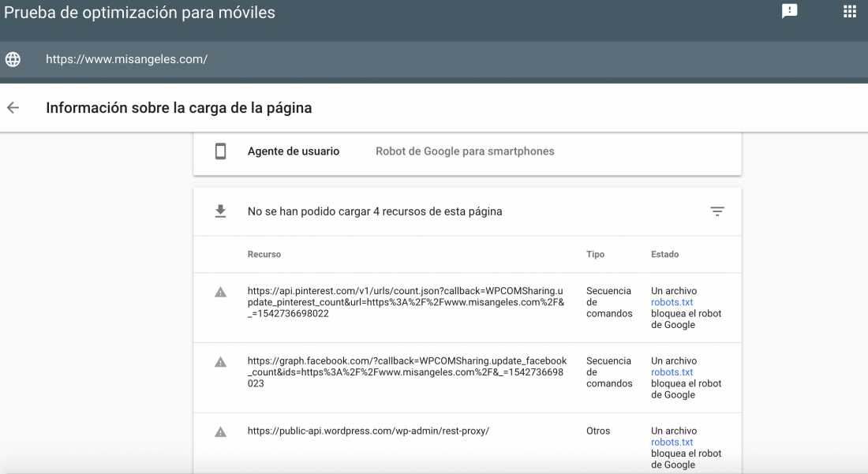The width and height of the screenshot is (868, 474).
Task: Select the public-api.wordpress.com resource URL
Action: click(x=369, y=431)
